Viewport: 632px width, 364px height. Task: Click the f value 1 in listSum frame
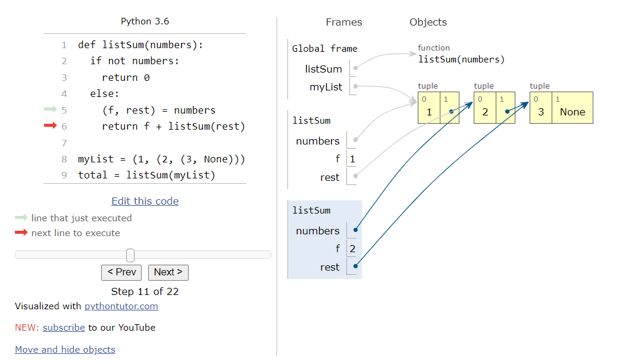tap(352, 159)
